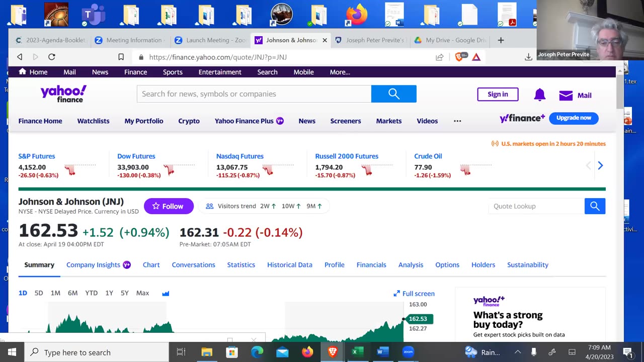Select the 6M chart range
This screenshot has height=362, width=644.
pyautogui.click(x=72, y=293)
